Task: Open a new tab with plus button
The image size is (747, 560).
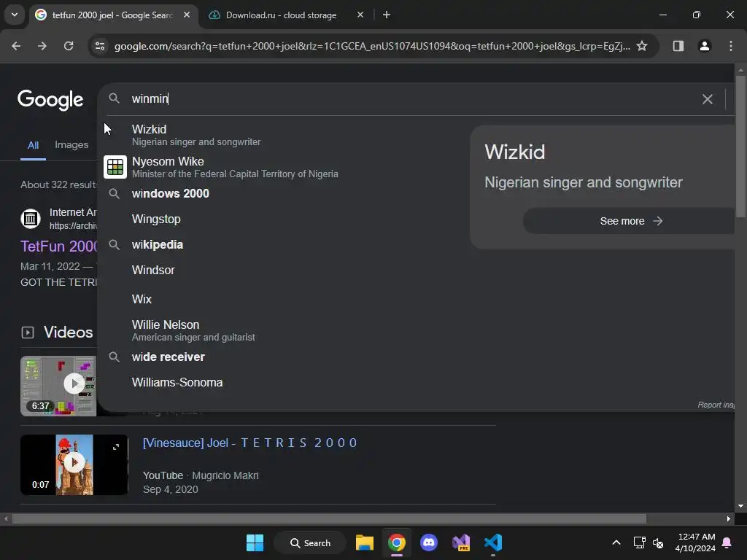Action: (387, 15)
